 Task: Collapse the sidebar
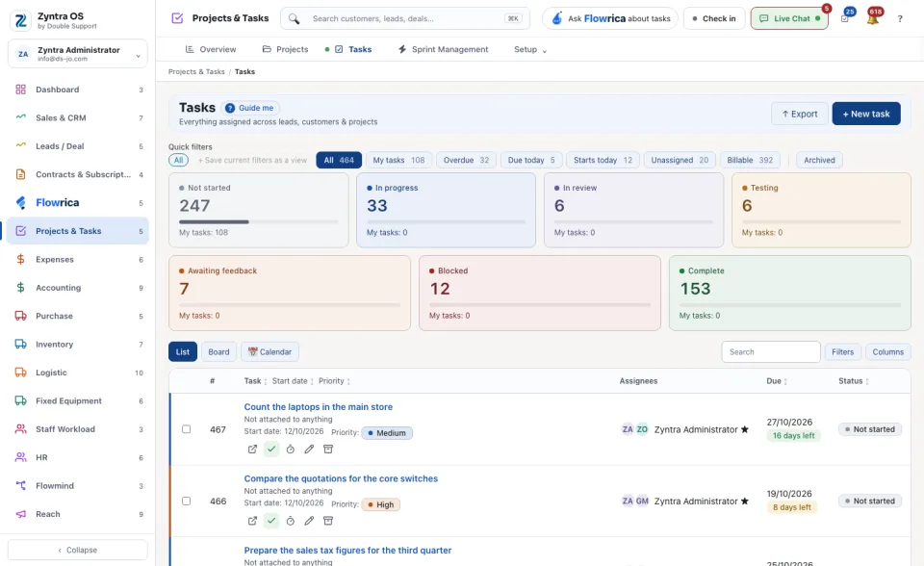click(x=77, y=550)
